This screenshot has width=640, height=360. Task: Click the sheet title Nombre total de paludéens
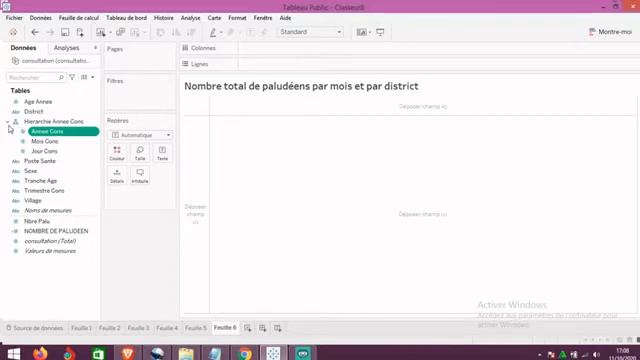coord(301,86)
